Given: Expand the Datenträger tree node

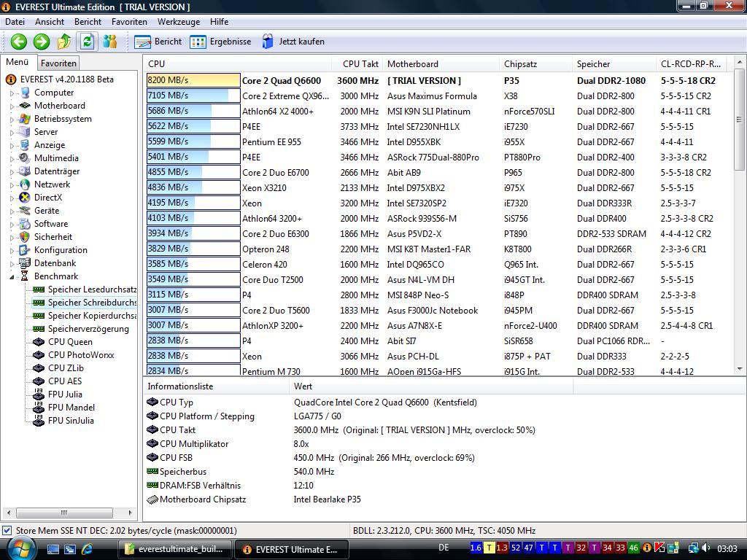Looking at the screenshot, I should tap(12, 172).
